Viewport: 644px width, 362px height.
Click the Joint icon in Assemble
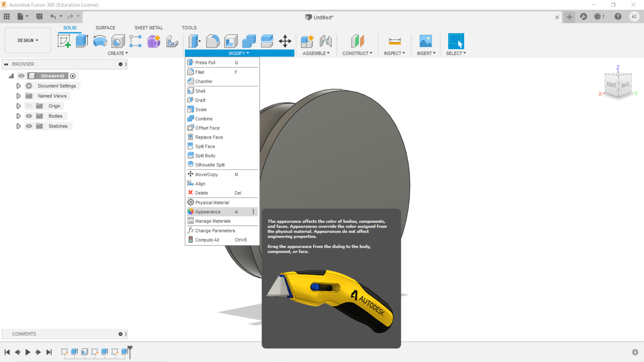(x=325, y=41)
